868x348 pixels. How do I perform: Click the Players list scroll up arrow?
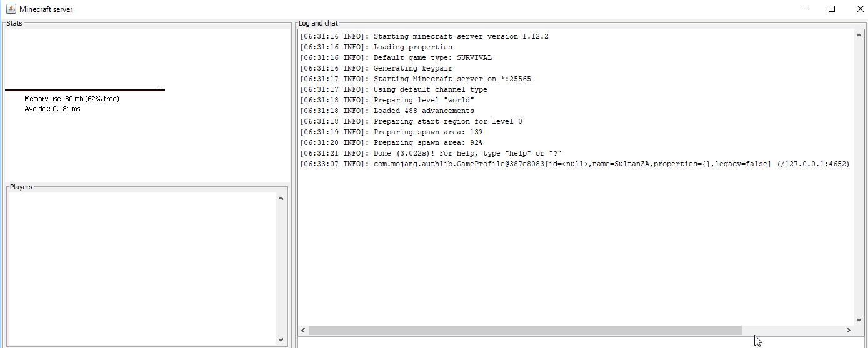(281, 199)
